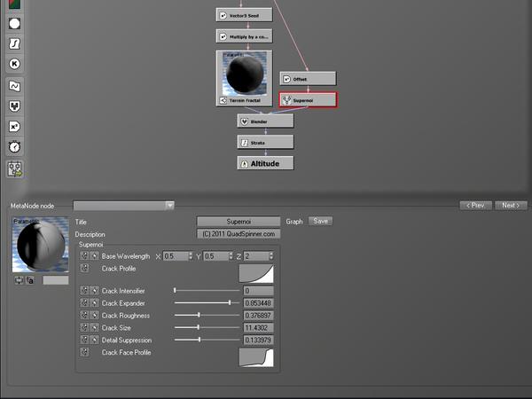Select the white circle node tool
The image size is (532, 399).
point(14,24)
